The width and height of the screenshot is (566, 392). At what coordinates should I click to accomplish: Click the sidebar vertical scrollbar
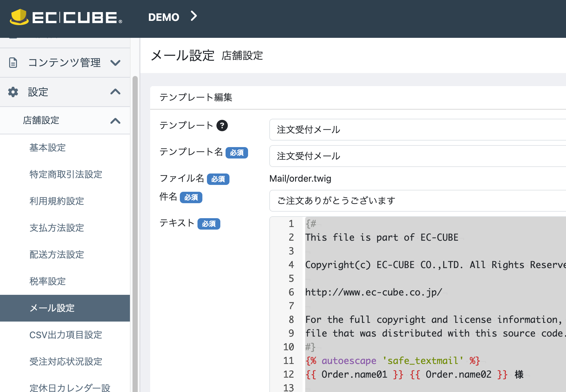[x=135, y=234]
